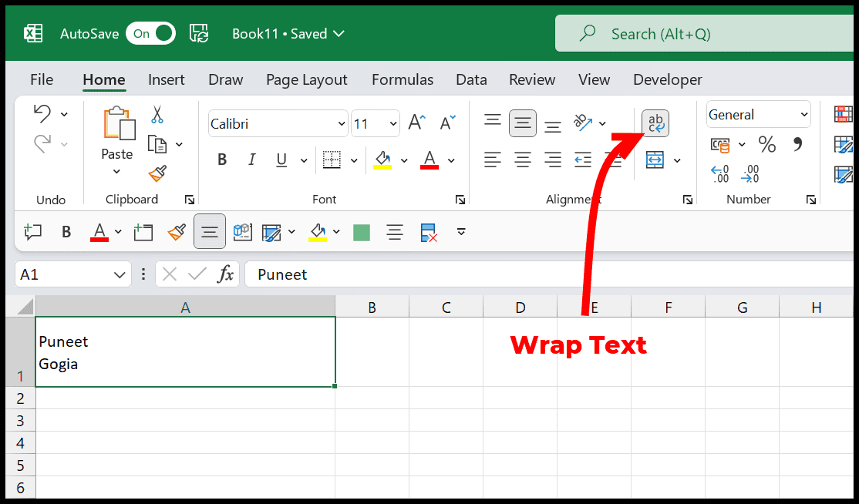The width and height of the screenshot is (859, 504).
Task: Click the Decrease Decimal icon
Action: pyautogui.click(x=750, y=176)
